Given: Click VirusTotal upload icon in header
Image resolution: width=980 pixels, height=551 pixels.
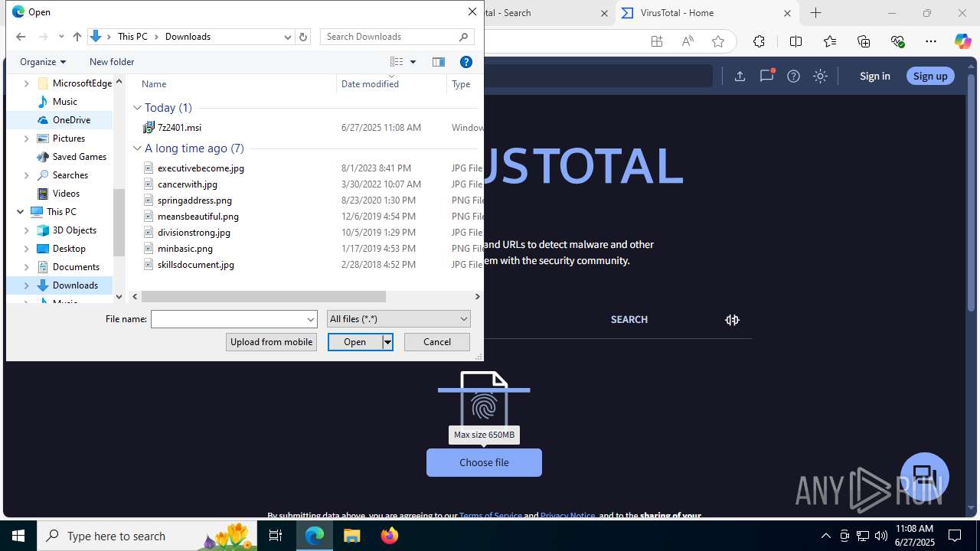Looking at the screenshot, I should coord(740,76).
